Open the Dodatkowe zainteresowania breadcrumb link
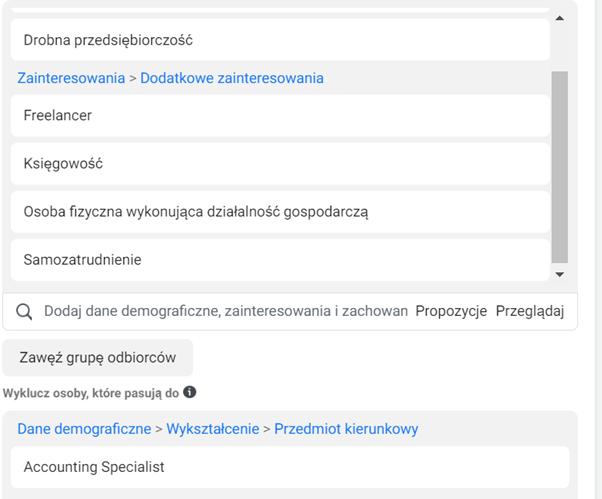This screenshot has height=499, width=602. (x=232, y=78)
